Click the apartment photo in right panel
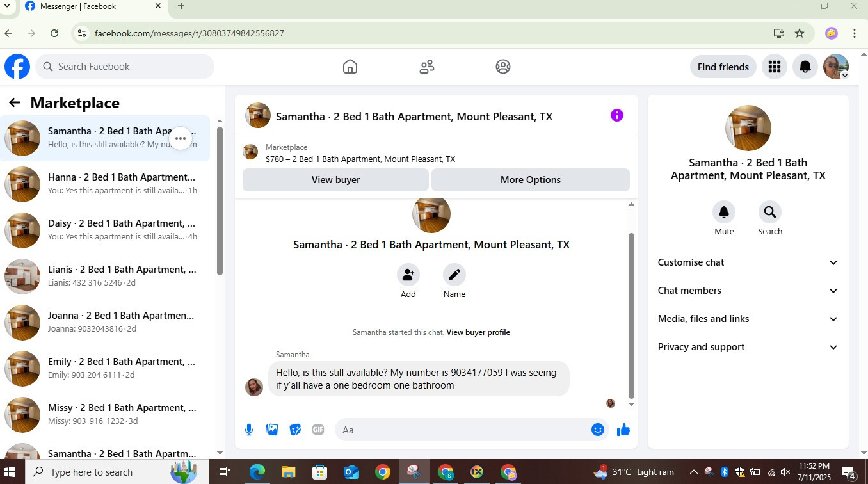Image resolution: width=868 pixels, height=484 pixels. pos(748,128)
